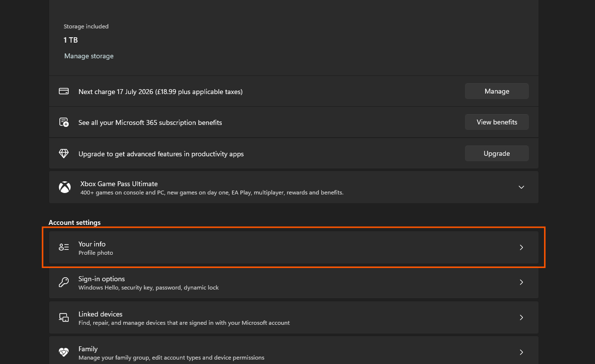
Task: Open Your info settings
Action: tap(293, 247)
